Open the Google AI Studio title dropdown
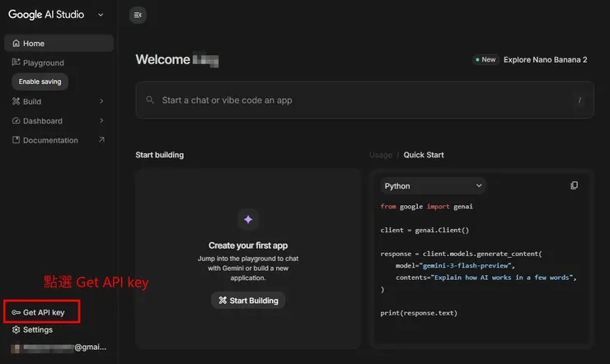Screen dimensions: 610x364 tap(101, 14)
